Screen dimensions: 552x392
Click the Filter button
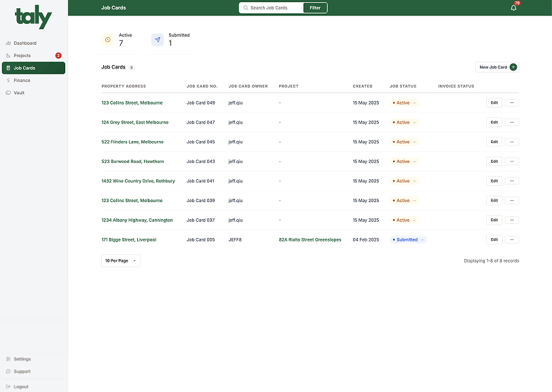click(x=315, y=7)
